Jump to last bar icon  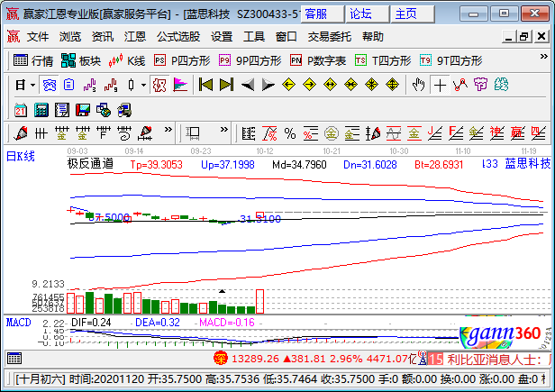[226, 85]
